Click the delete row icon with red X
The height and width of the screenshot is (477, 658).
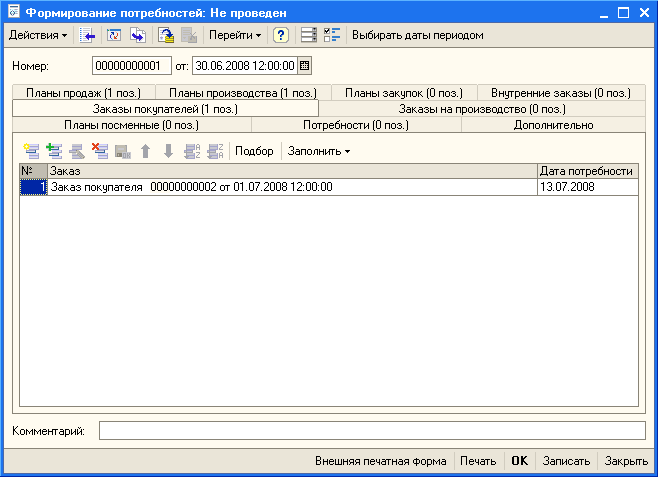pos(100,151)
